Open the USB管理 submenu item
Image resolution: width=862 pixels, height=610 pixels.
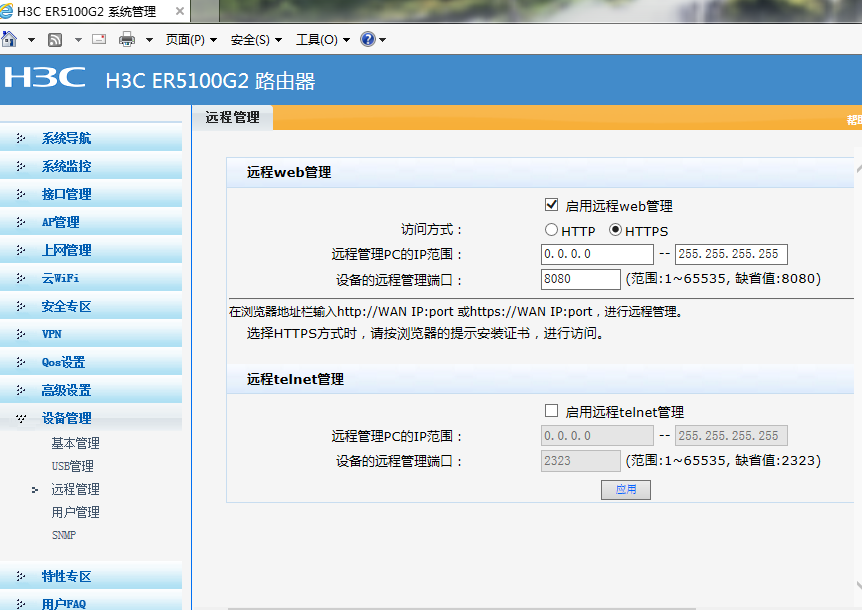click(x=73, y=466)
